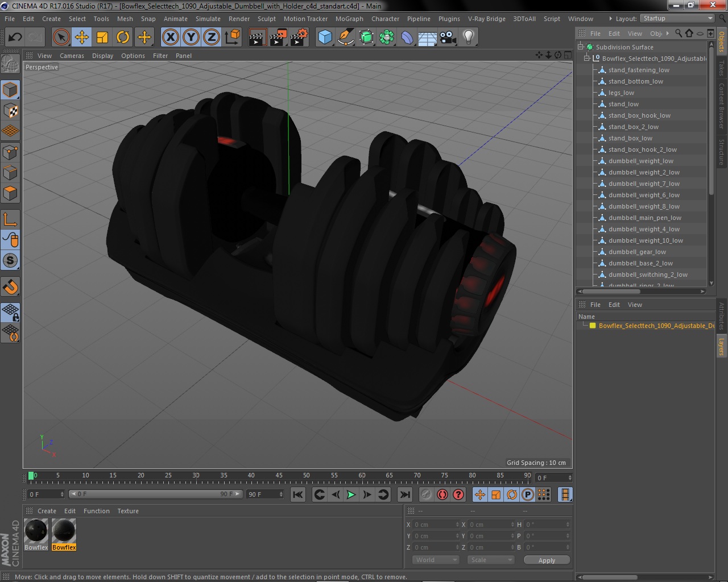Click the Undo arrow icon
728x582 pixels.
coord(15,38)
